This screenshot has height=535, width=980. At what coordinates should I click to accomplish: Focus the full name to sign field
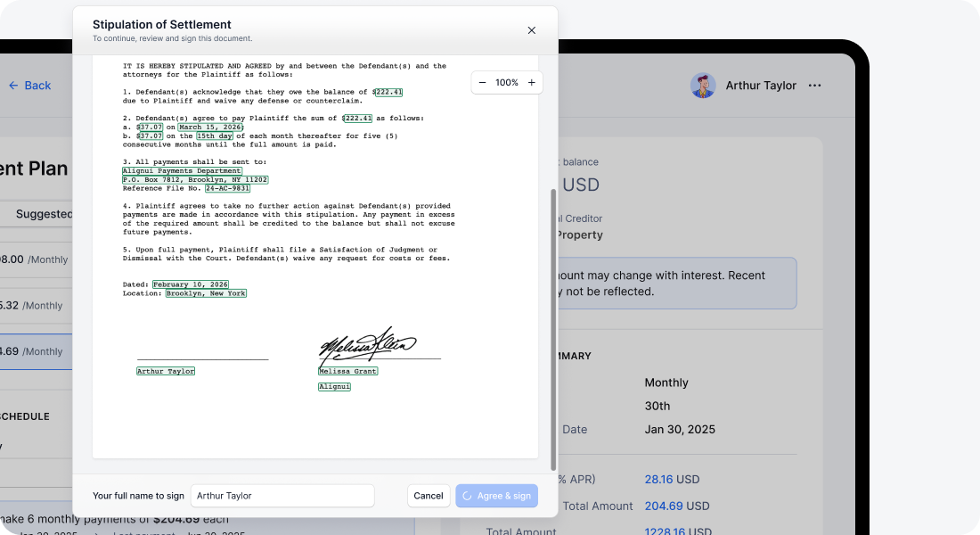(282, 496)
